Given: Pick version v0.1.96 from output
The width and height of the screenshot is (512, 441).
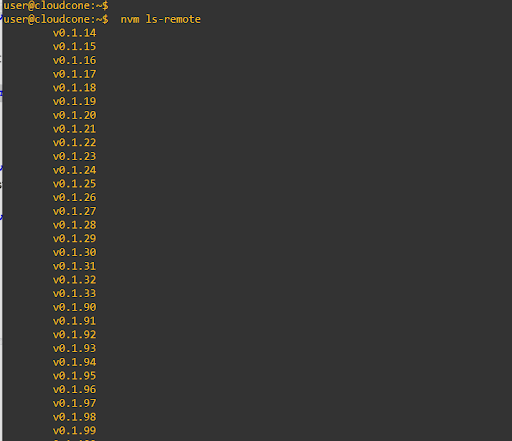Looking at the screenshot, I should (74, 389).
